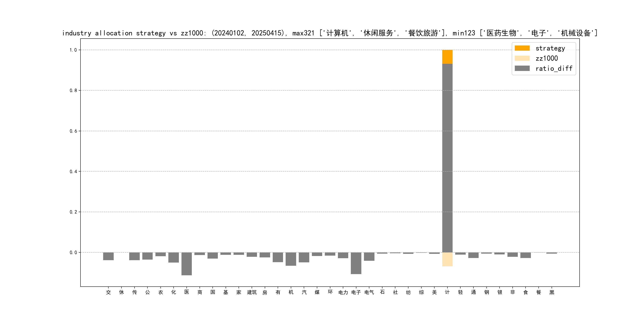Click the light zz1000 segment below zero
Screen dimensions: 644x322
(x=447, y=259)
